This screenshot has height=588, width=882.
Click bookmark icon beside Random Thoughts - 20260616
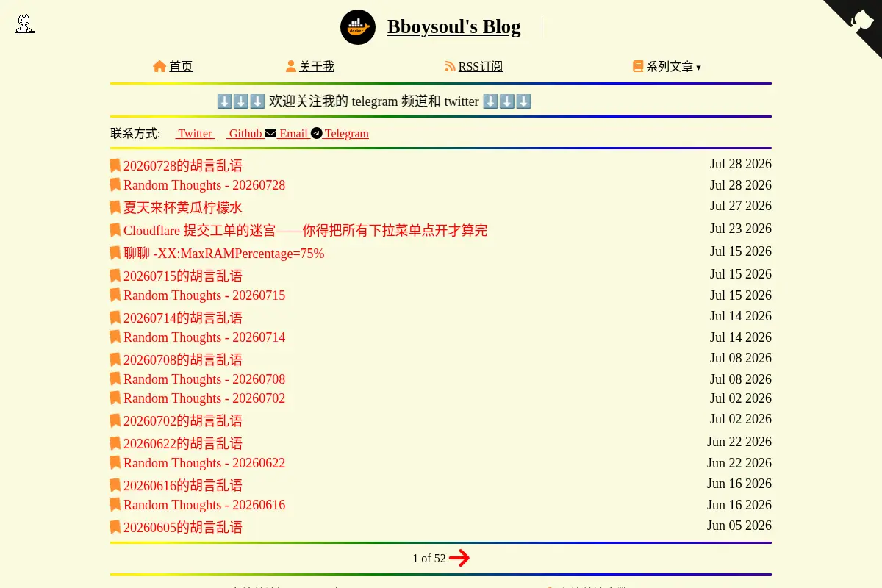(x=115, y=504)
